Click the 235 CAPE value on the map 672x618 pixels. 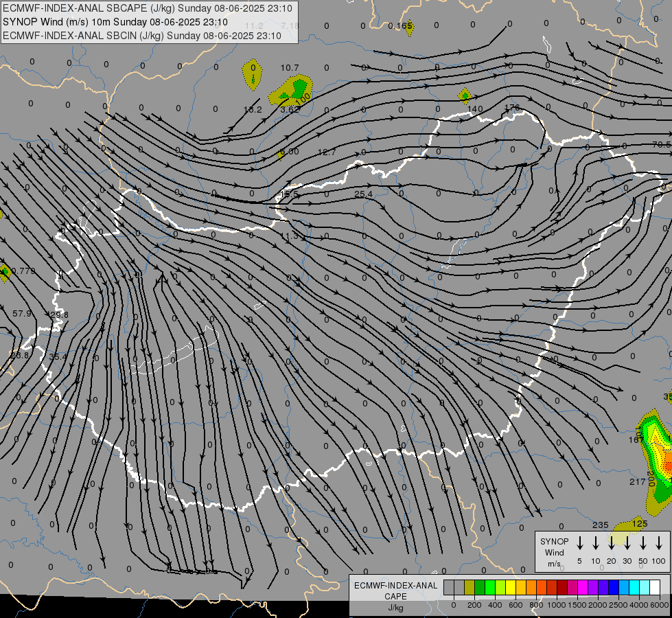point(601,525)
